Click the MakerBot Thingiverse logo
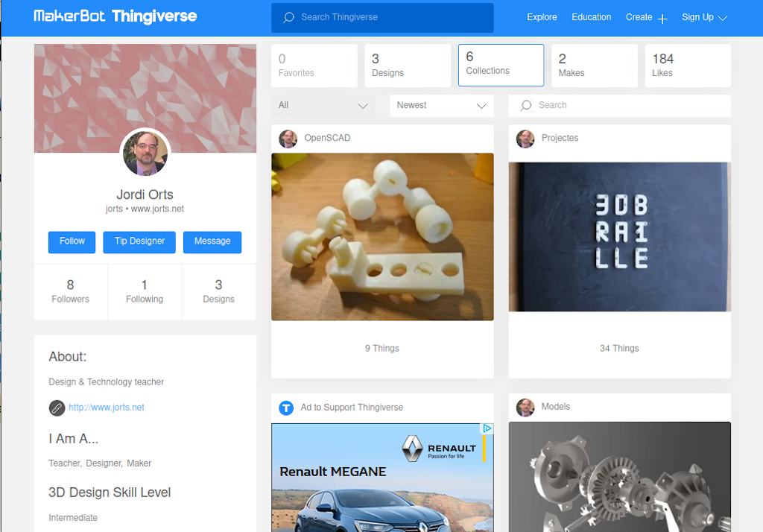This screenshot has width=763, height=532. (115, 16)
